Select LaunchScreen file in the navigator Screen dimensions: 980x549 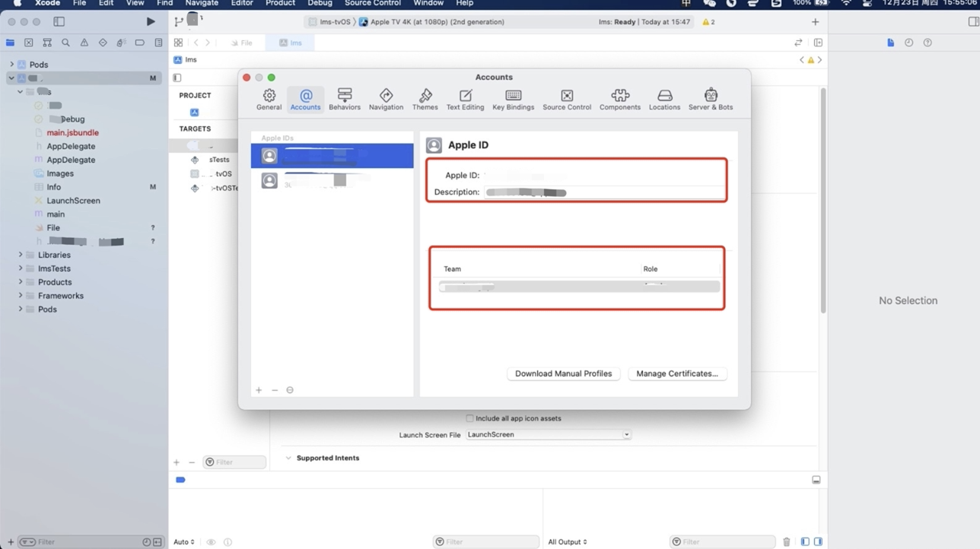point(73,201)
